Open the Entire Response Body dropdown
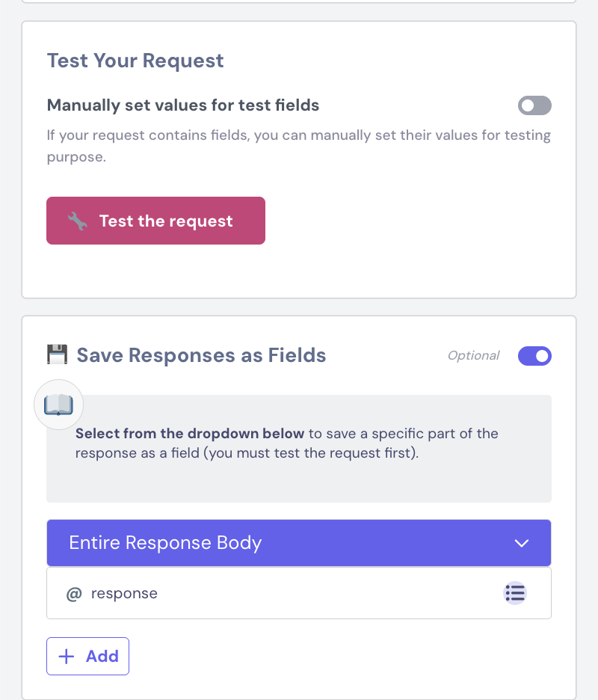 click(x=298, y=543)
